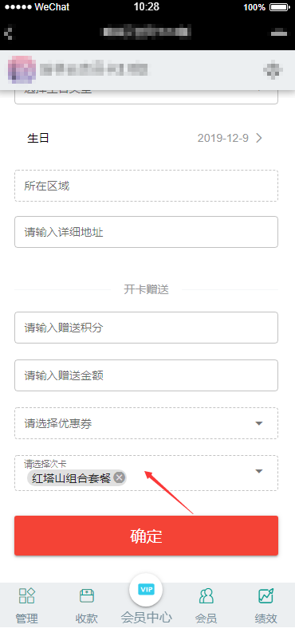295x644 pixels.
Task: Open the 绩效 chart icon
Action: click(x=265, y=596)
